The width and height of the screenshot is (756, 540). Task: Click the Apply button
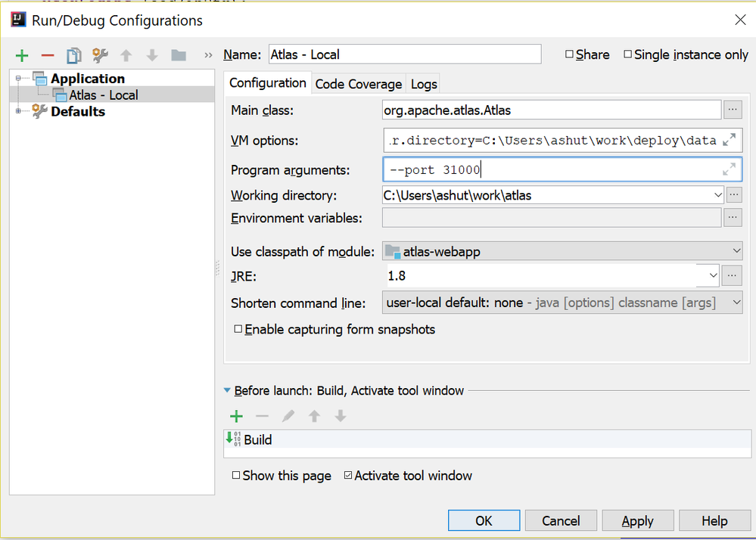[x=637, y=520]
